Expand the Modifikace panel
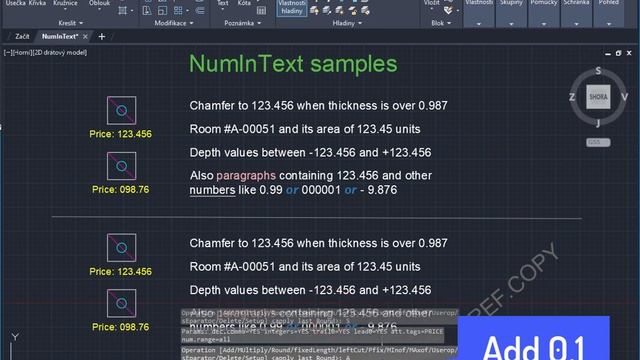 tap(174, 23)
